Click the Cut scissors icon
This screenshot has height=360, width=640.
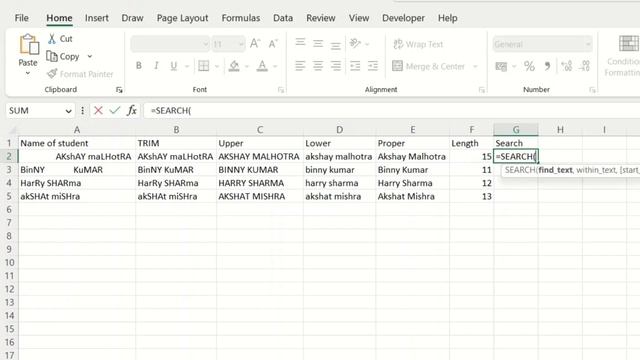point(52,39)
